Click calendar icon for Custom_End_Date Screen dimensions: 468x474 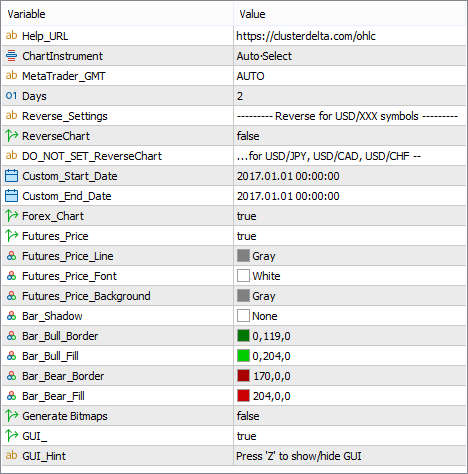tap(11, 196)
